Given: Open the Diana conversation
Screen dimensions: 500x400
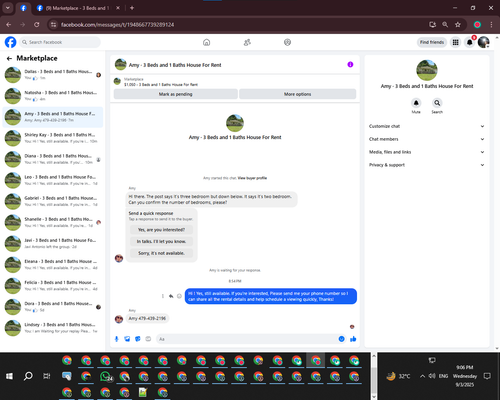Looking at the screenshot, I should click(x=53, y=159).
